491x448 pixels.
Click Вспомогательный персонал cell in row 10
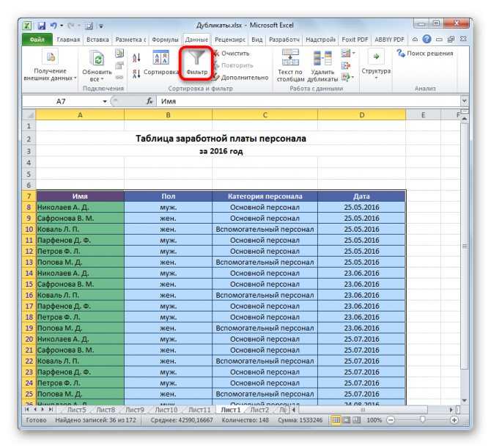tap(265, 229)
